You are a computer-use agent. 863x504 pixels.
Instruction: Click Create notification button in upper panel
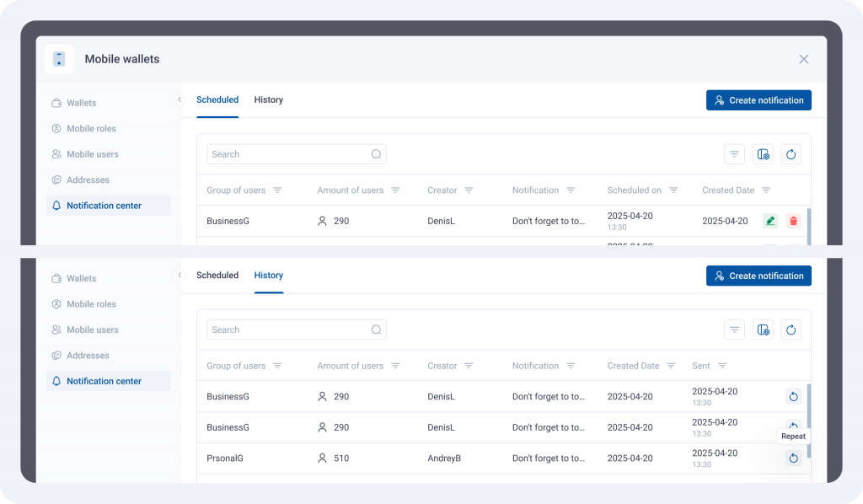(758, 100)
